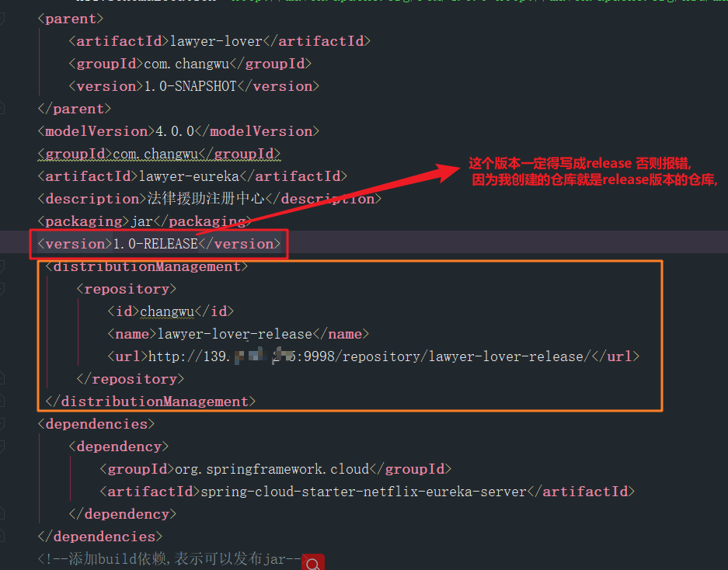
Task: Select the highlighted version 1.0-RELEASE tag
Action: (x=155, y=243)
